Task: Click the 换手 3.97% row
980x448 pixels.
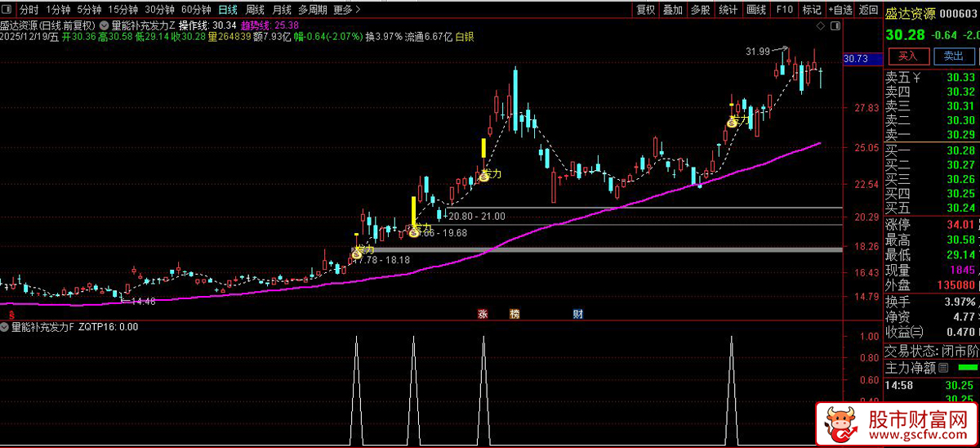Action: [932, 302]
